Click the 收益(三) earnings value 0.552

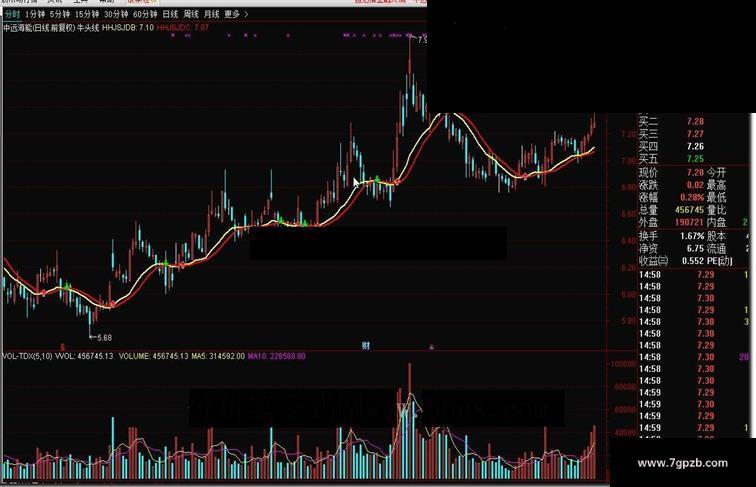tap(693, 261)
